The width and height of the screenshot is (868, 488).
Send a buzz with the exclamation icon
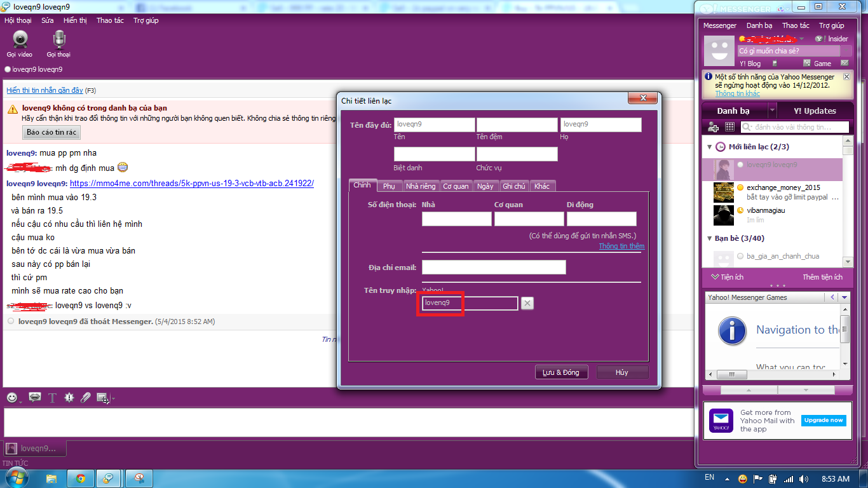[x=69, y=398]
